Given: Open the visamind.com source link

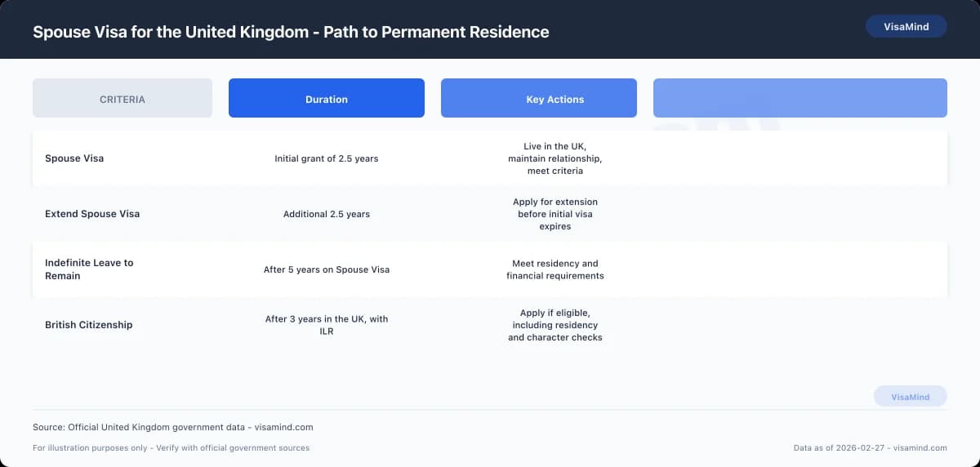Looking at the screenshot, I should tap(283, 427).
